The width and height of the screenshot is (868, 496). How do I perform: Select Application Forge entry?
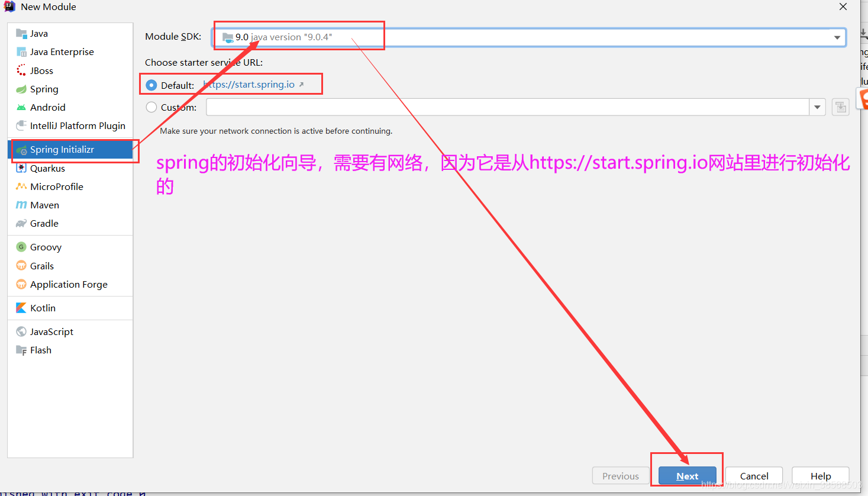click(70, 284)
